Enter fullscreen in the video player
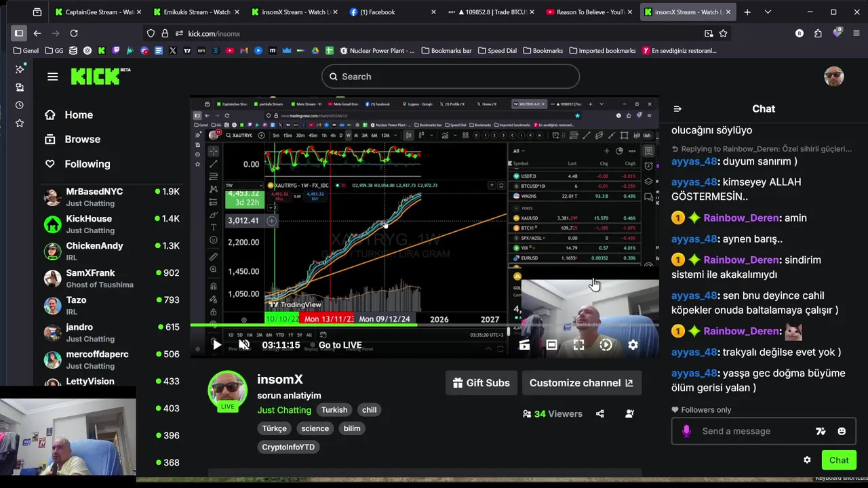Viewport: 868px width, 488px height. pyautogui.click(x=578, y=345)
